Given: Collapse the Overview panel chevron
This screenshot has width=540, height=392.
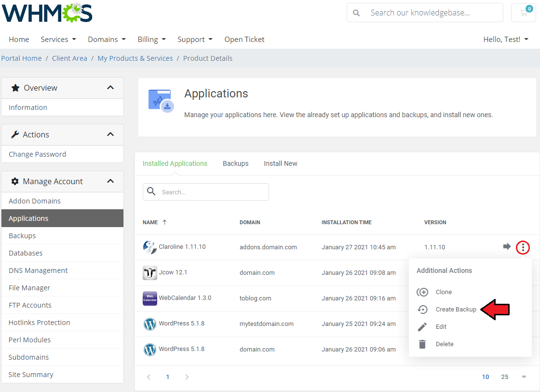Looking at the screenshot, I should (x=110, y=87).
